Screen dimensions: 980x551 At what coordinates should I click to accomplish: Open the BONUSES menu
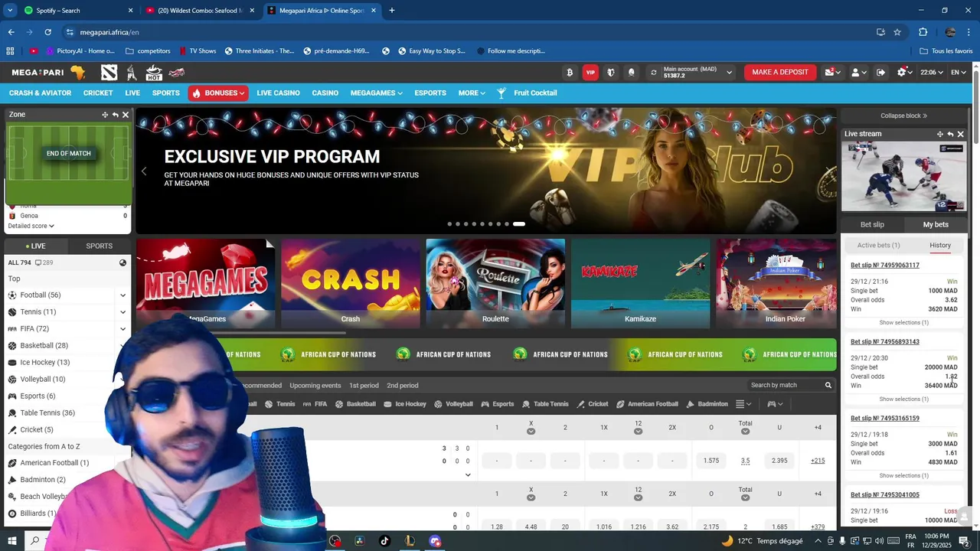click(x=219, y=93)
